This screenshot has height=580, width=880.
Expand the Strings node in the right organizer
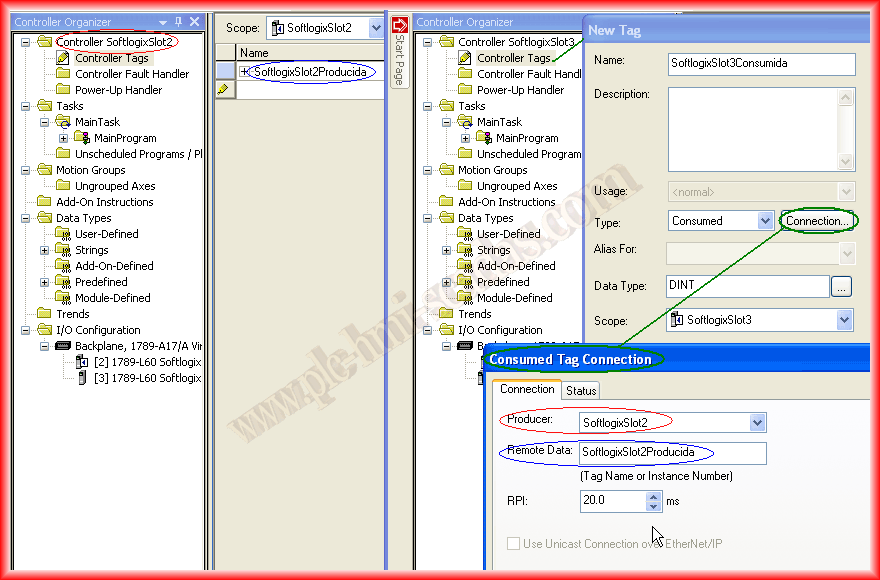(x=447, y=250)
